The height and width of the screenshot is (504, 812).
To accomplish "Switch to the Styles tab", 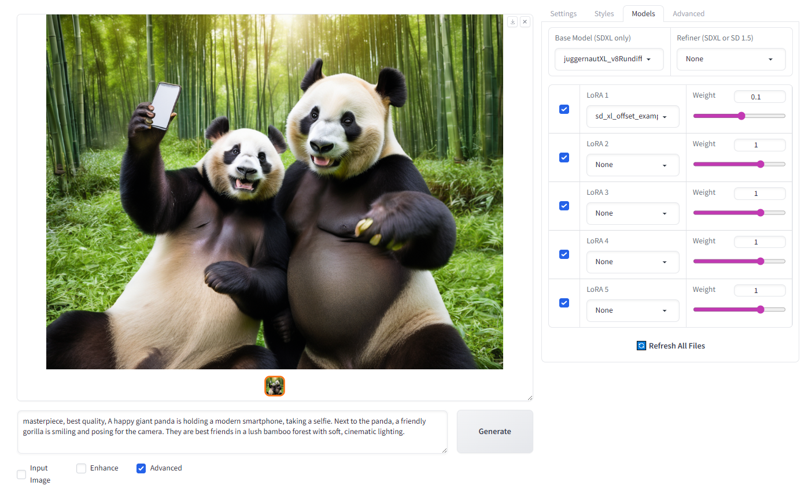I will [604, 14].
